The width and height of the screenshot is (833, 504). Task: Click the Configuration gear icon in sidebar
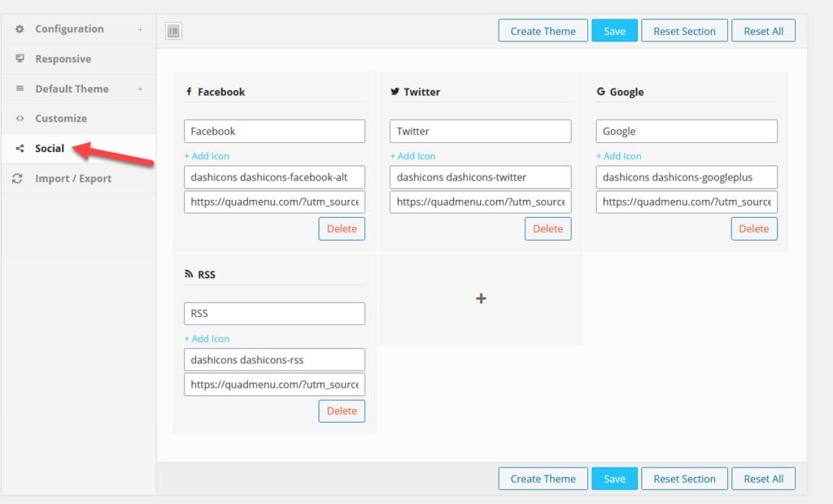pyautogui.click(x=20, y=29)
